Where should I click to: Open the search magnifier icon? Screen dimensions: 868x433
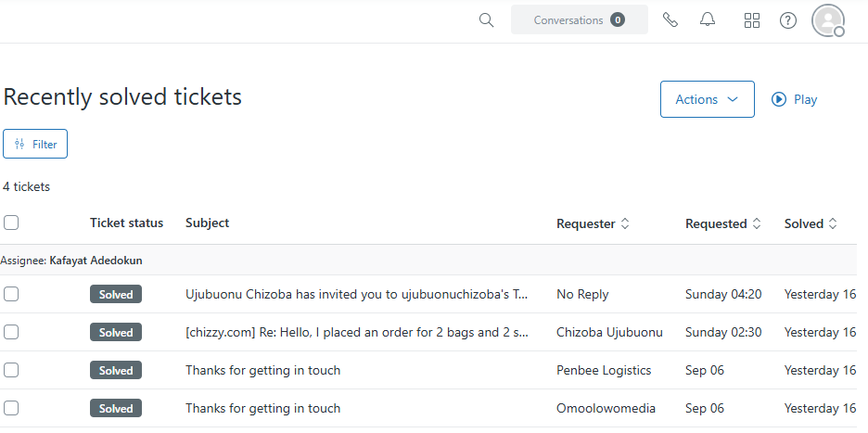486,20
